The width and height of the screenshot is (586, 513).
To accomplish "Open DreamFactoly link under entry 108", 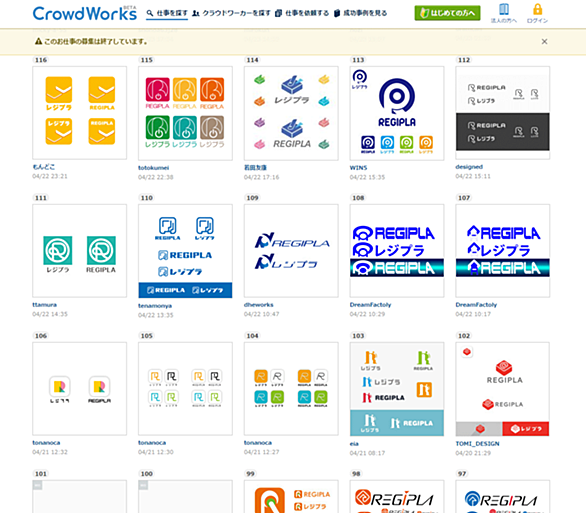I will (370, 305).
